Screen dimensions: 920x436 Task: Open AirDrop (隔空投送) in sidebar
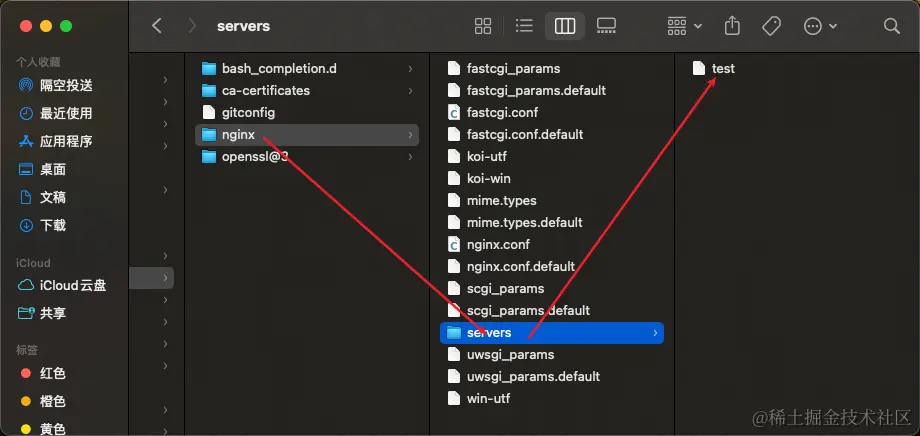pos(56,85)
